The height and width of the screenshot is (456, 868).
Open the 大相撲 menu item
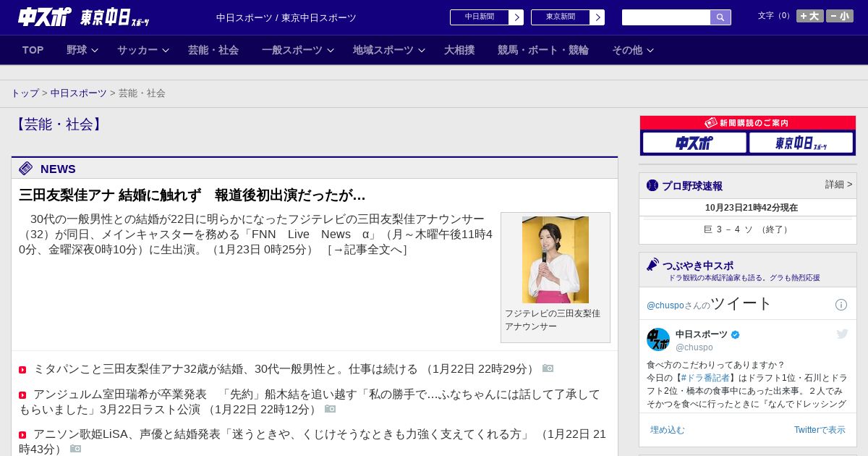click(459, 50)
